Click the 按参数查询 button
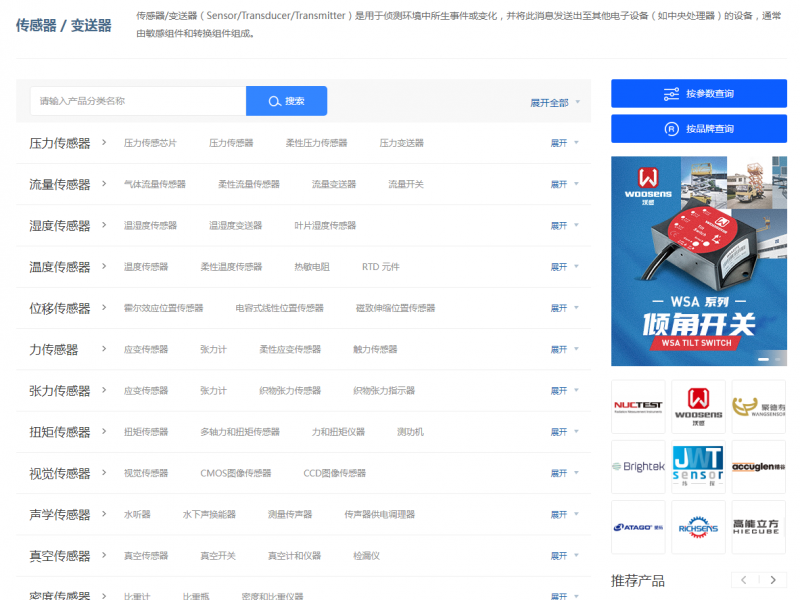This screenshot has width=800, height=600. [699, 94]
